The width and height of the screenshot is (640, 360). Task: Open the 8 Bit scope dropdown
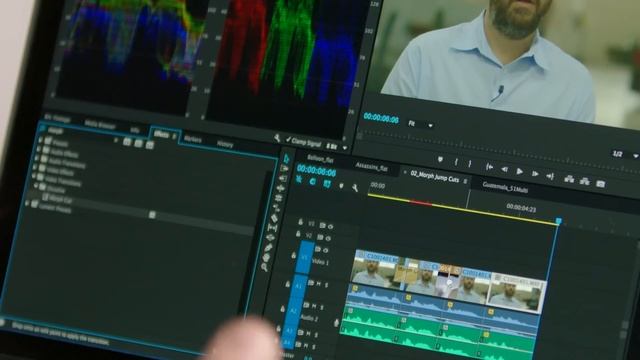[337, 147]
